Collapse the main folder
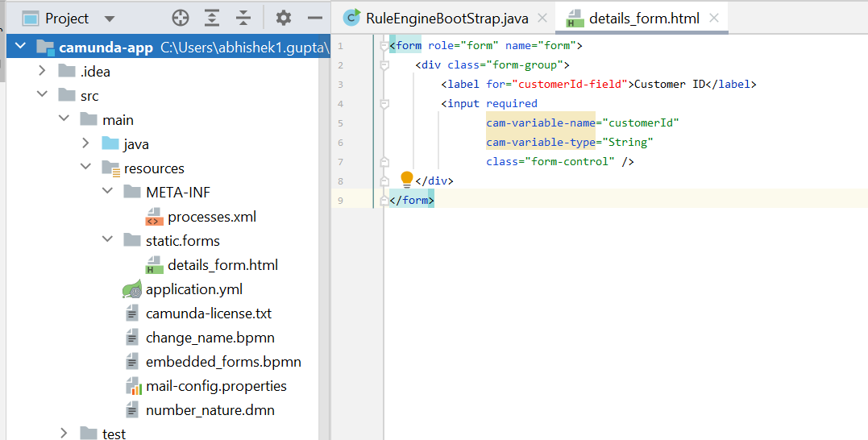This screenshot has width=868, height=440. tap(64, 118)
